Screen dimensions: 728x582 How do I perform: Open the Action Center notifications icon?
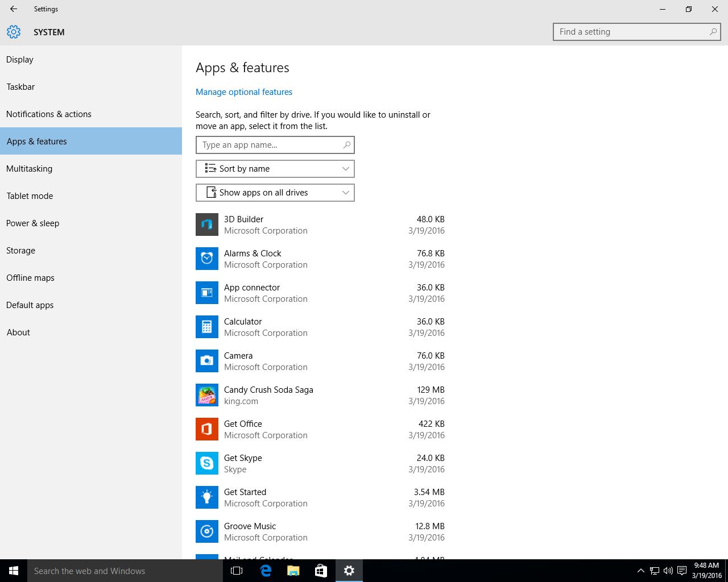pyautogui.click(x=681, y=571)
